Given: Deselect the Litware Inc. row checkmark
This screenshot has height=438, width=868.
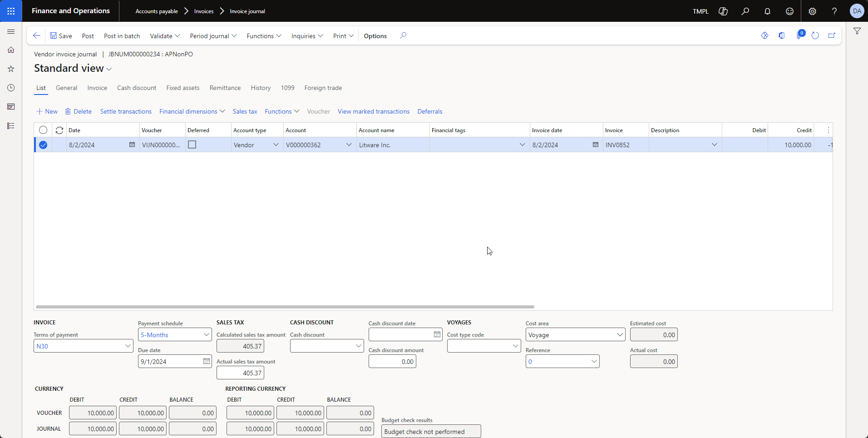Looking at the screenshot, I should (43, 145).
